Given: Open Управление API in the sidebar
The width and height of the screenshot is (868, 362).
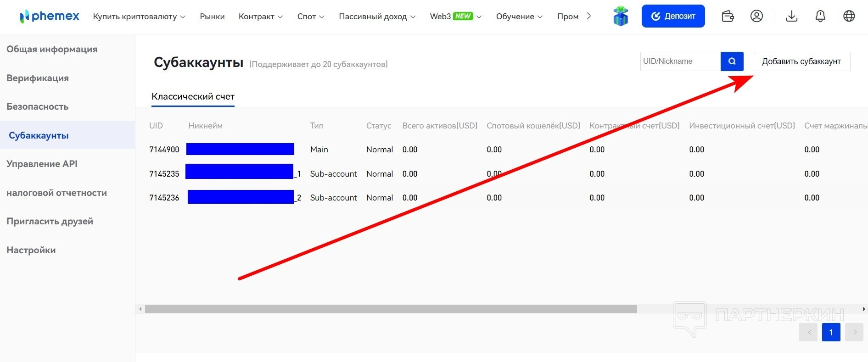Looking at the screenshot, I should 42,164.
